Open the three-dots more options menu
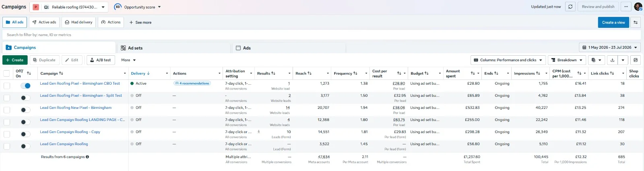 626,6
